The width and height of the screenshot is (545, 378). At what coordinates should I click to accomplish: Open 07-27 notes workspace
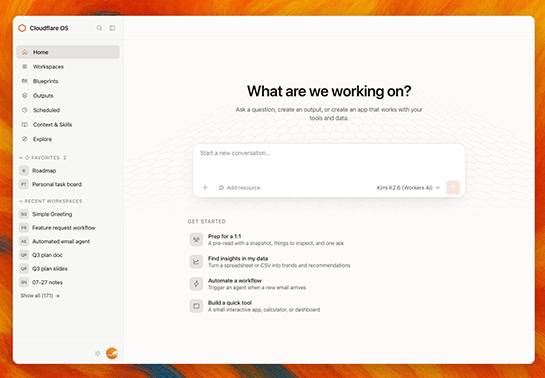68,282
